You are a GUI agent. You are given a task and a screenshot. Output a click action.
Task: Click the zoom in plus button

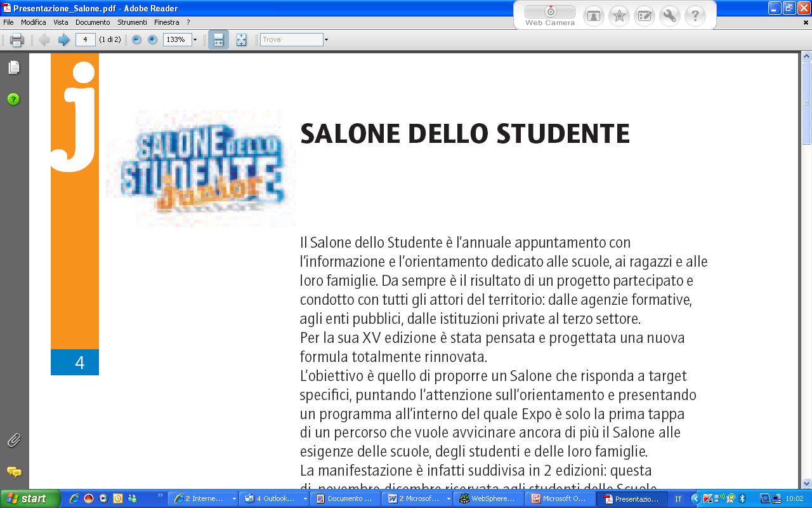152,39
